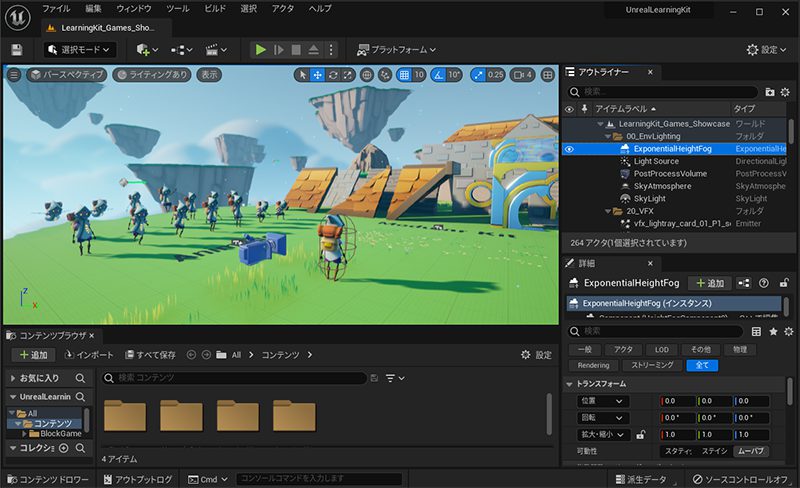800x488 pixels.
Task: Favorite properties with the star icon
Action: click(773, 331)
